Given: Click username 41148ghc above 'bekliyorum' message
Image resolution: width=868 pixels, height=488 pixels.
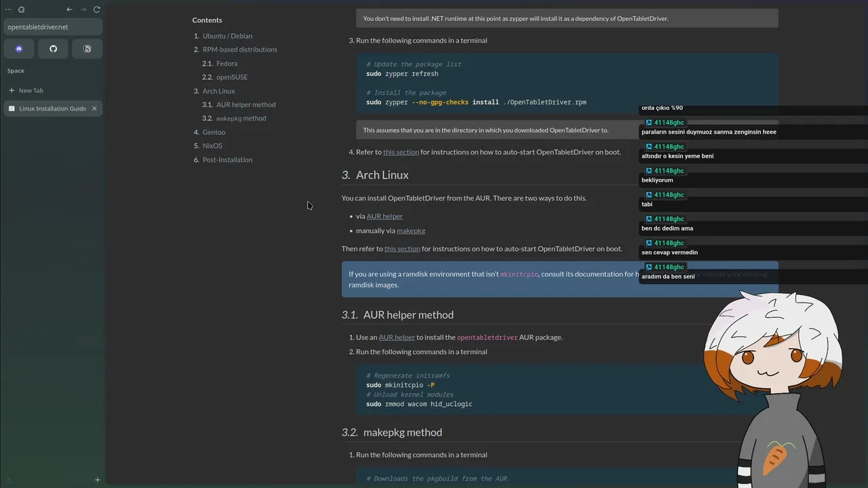Looking at the screenshot, I should coord(669,171).
